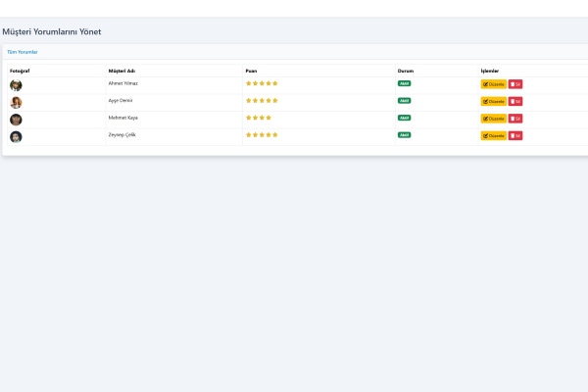Click Ayşe Demir's avatar photo

[x=16, y=102]
